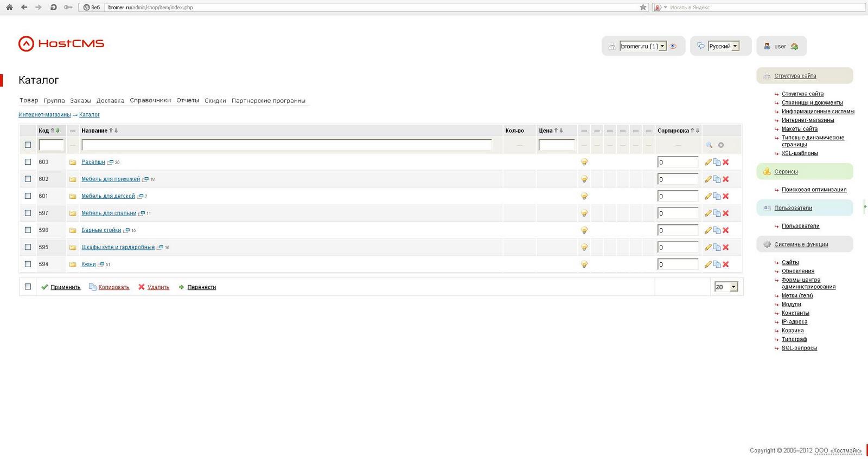Click the filter search magnifier icon
This screenshot has height=459, width=868.
point(709,145)
